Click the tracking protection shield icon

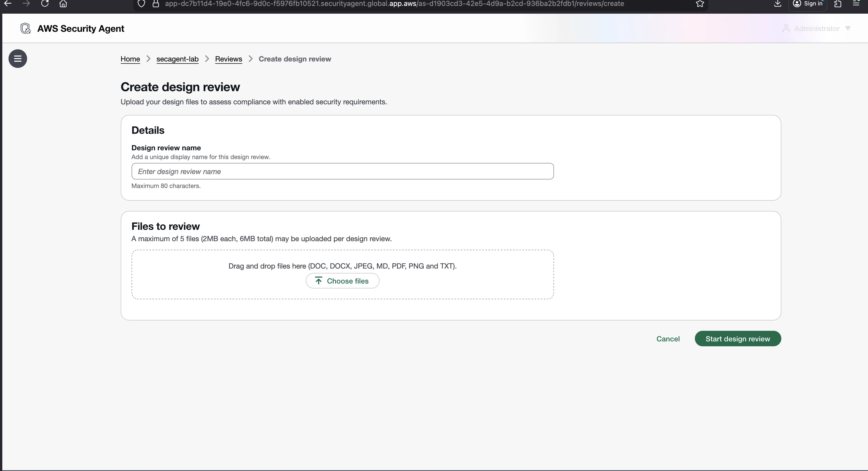141,4
